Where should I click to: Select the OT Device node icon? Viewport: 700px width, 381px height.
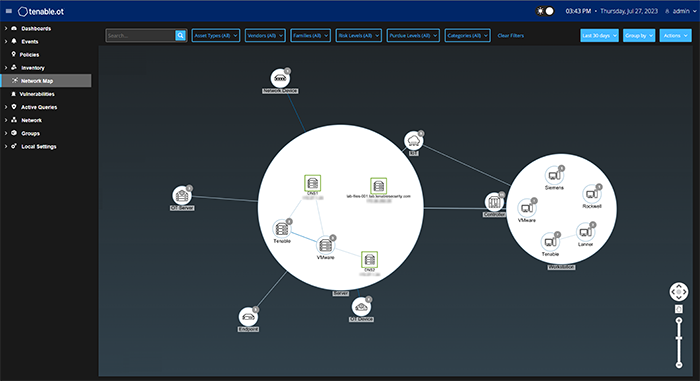[361, 307]
